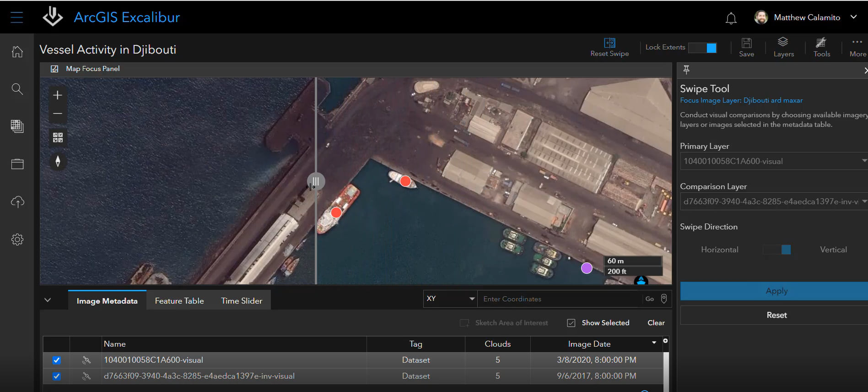The image size is (868, 392).
Task: Click the Reset Swipe icon
Action: pyautogui.click(x=609, y=43)
